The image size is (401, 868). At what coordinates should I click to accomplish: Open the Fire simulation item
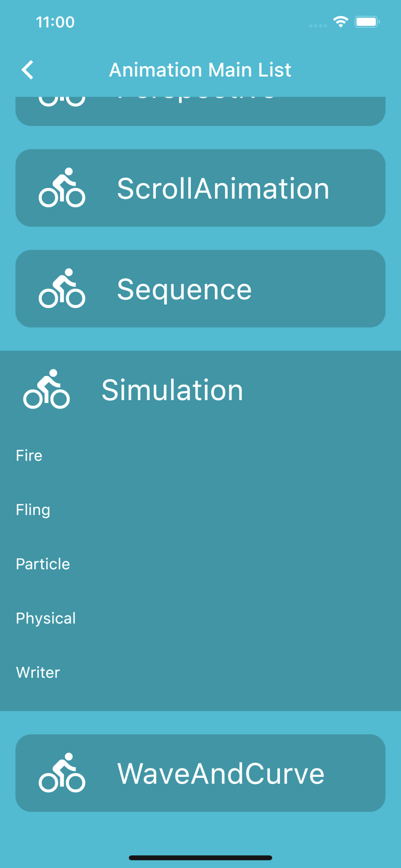click(x=29, y=456)
